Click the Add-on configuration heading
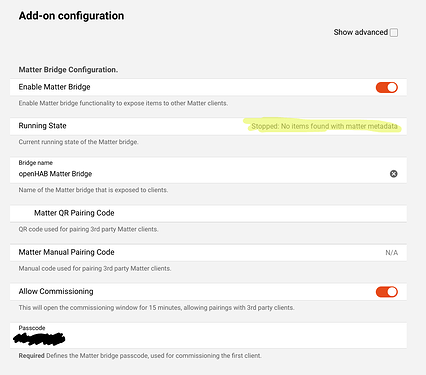This screenshot has height=375, width=426. (71, 16)
